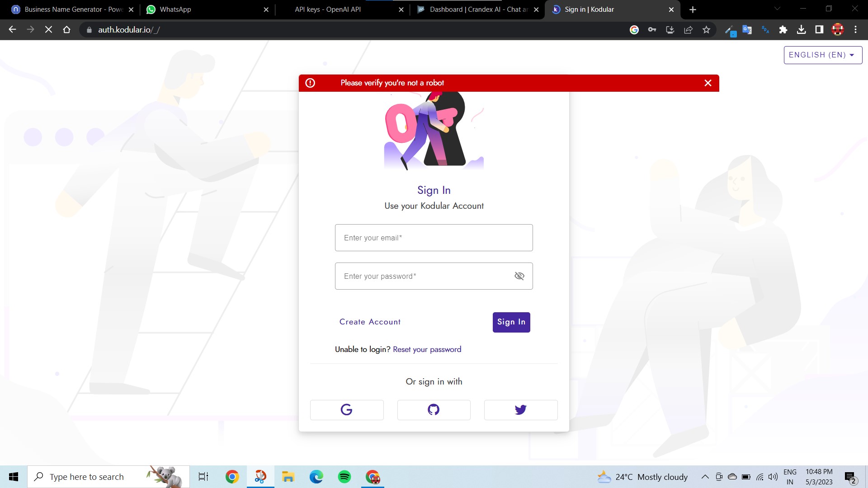868x488 pixels.
Task: Close the WhatsApp tab
Action: click(x=266, y=9)
